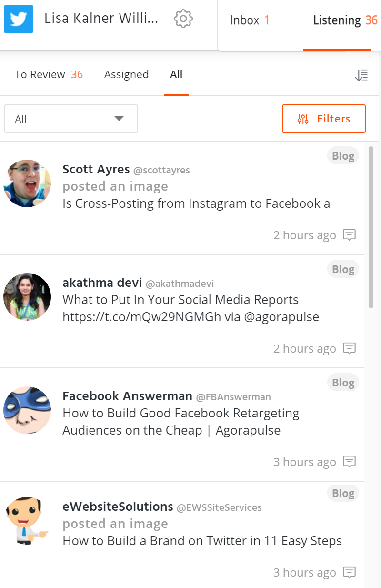
Task: Switch to the Listening tab
Action: [345, 20]
